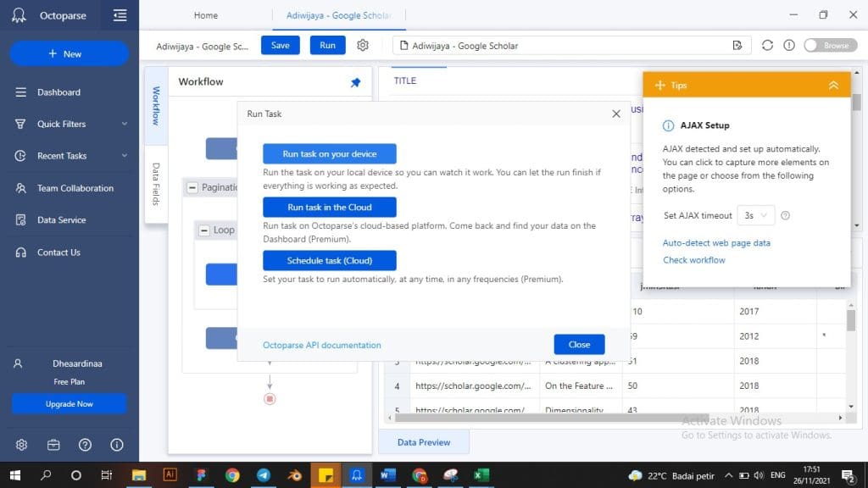Open the Octoparse API documentation link
868x488 pixels.
pyautogui.click(x=322, y=345)
